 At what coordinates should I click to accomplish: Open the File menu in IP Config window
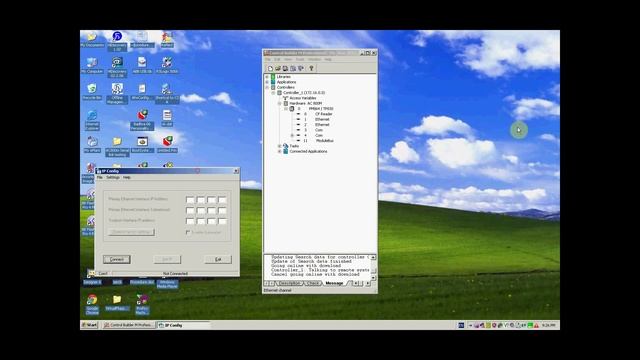coord(100,178)
